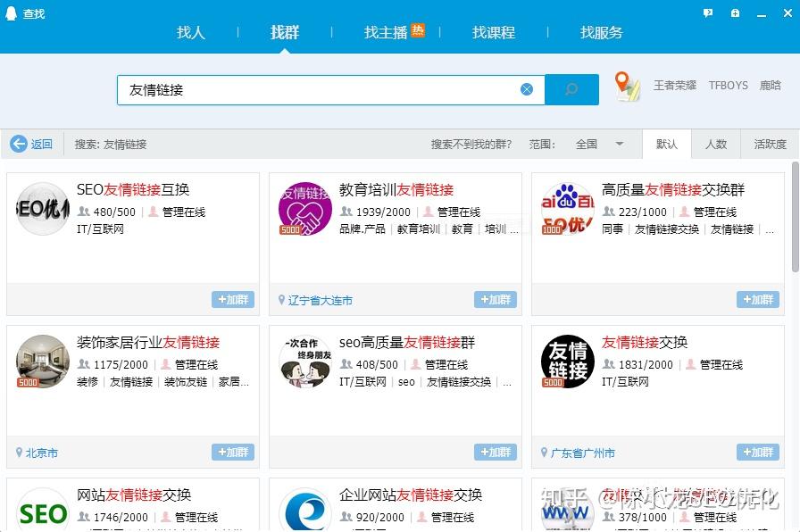Switch sorting to 活跃度

pos(771,144)
